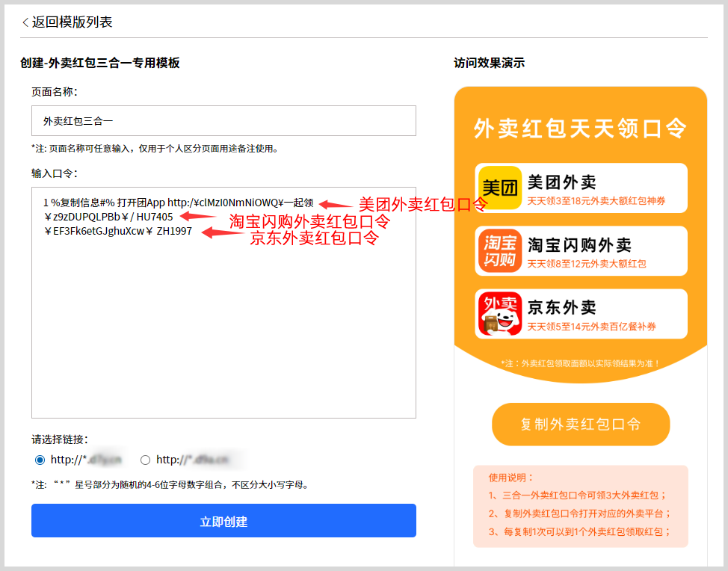Click the 美团 yellow logo icon
This screenshot has height=571, width=728.
[x=500, y=188]
